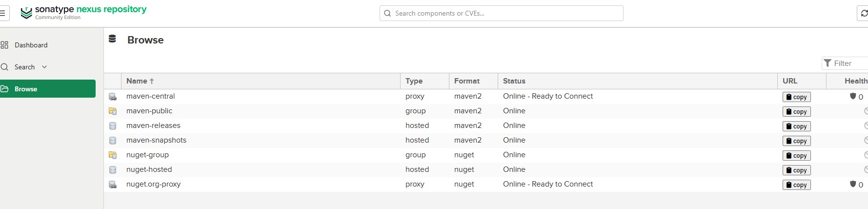
Task: Open the maven-public repository row
Action: pyautogui.click(x=486, y=111)
